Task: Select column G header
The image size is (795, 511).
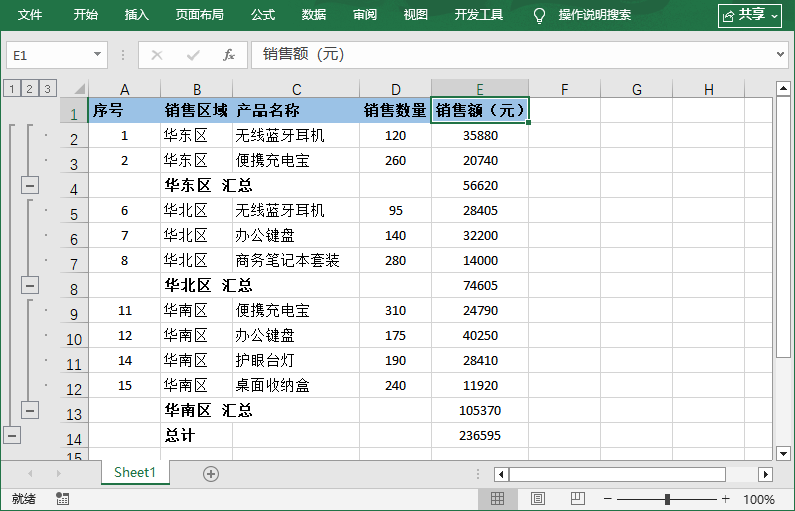Action: [637, 89]
